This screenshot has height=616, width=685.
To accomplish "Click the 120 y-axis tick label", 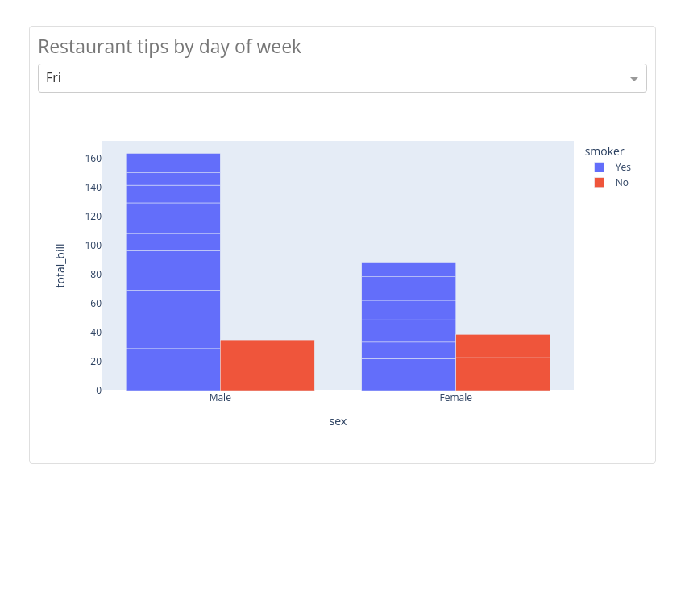I will (x=93, y=217).
